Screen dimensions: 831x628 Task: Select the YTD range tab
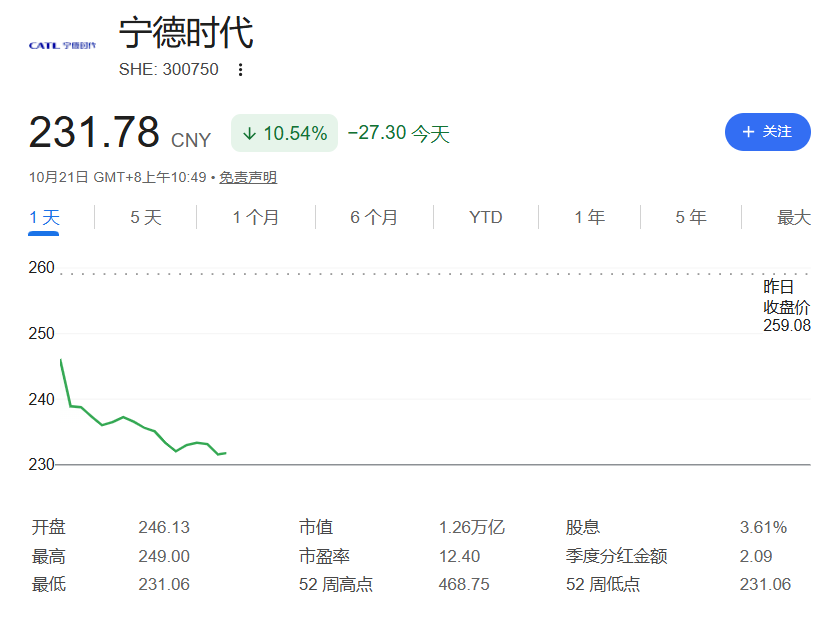pyautogui.click(x=485, y=217)
